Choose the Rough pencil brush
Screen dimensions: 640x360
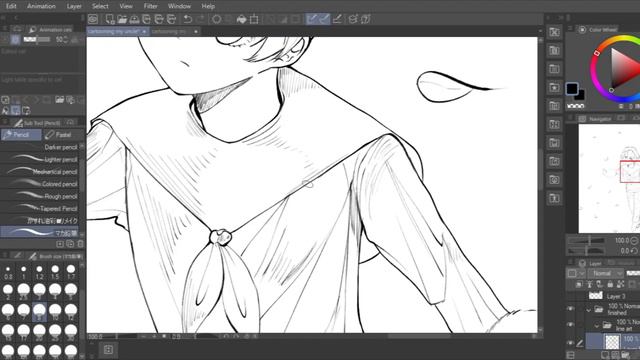(x=40, y=196)
